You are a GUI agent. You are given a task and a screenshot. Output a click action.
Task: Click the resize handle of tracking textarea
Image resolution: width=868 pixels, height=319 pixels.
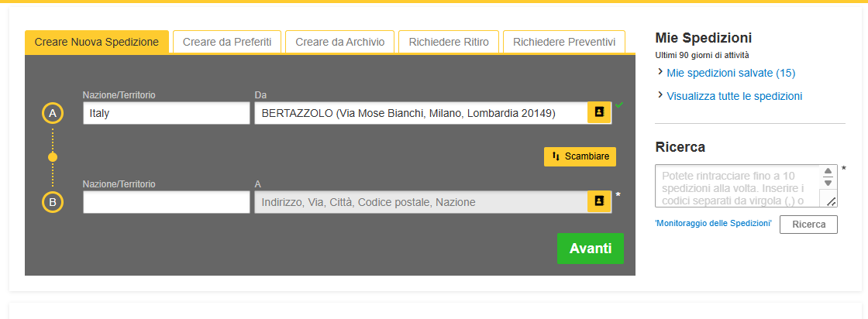pyautogui.click(x=831, y=201)
